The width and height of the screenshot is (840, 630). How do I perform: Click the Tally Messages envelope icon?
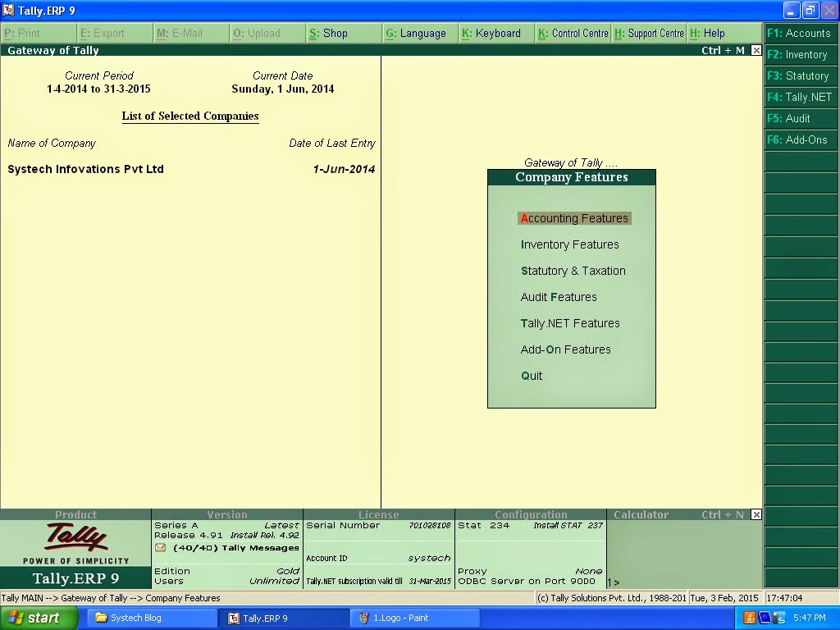click(x=160, y=547)
